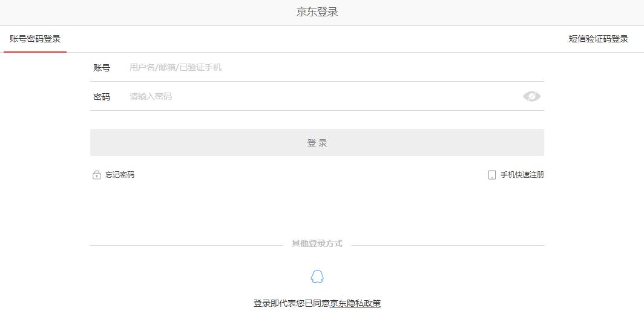The width and height of the screenshot is (644, 322).
Task: Click the 密码 field label
Action: [102, 97]
